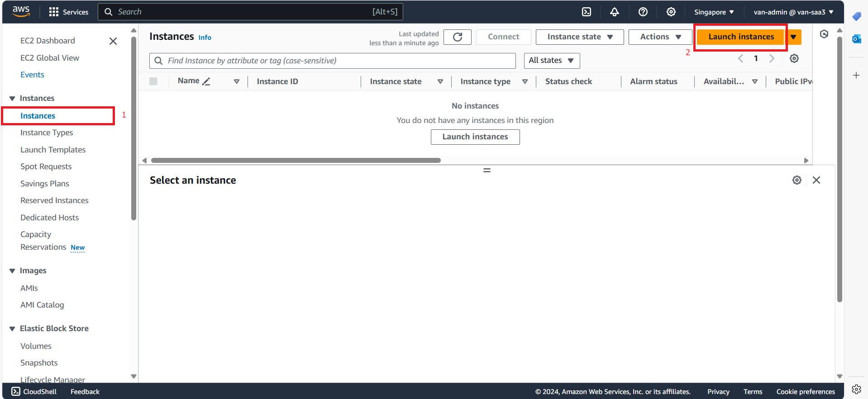Click the CloudShell footer icon
The image size is (868, 399).
pyautogui.click(x=16, y=391)
